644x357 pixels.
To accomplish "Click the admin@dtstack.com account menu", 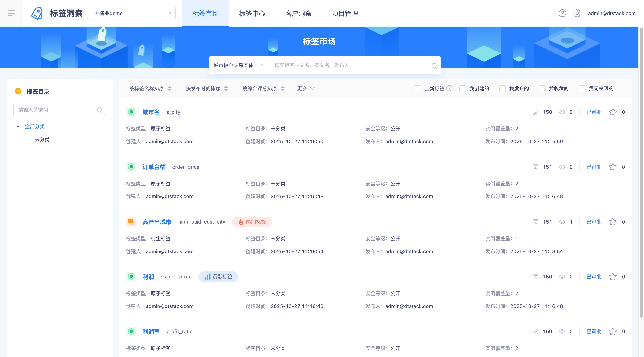I will [611, 13].
